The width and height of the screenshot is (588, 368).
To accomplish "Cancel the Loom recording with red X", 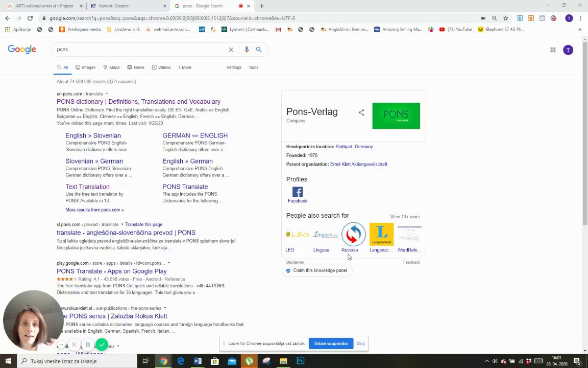I will [74, 344].
